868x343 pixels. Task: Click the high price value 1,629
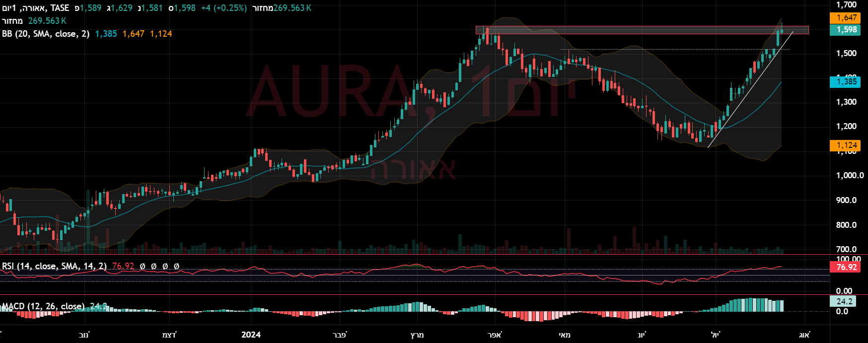point(122,8)
